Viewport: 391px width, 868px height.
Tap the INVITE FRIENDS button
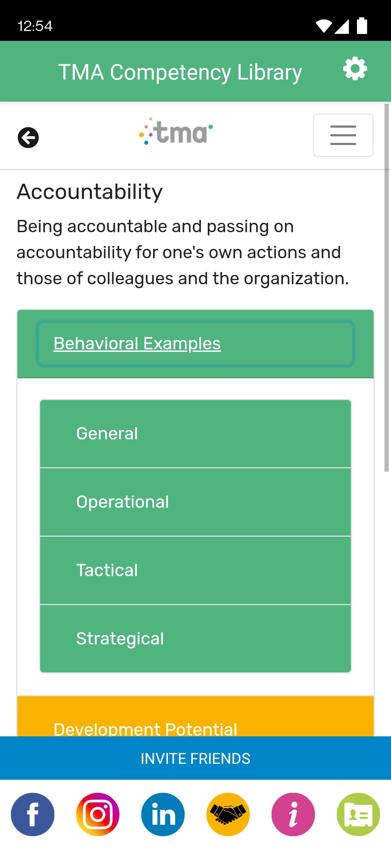[195, 758]
